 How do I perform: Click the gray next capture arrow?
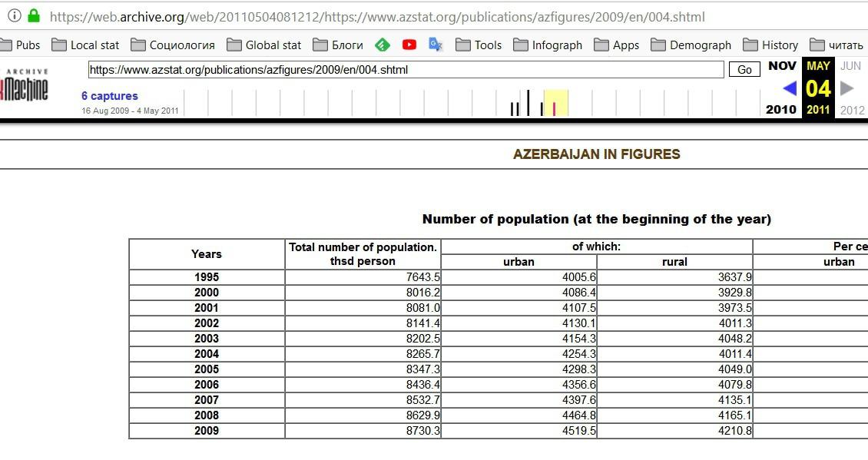847,88
